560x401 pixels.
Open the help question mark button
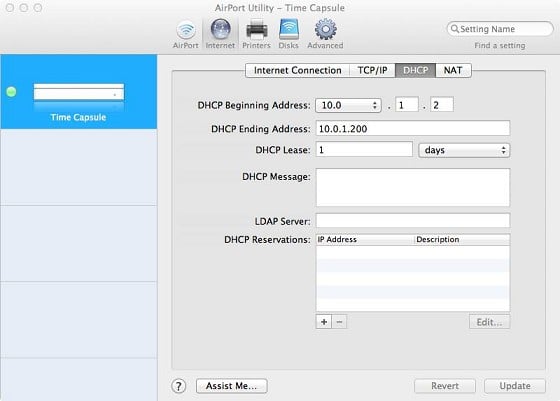pyautogui.click(x=179, y=386)
